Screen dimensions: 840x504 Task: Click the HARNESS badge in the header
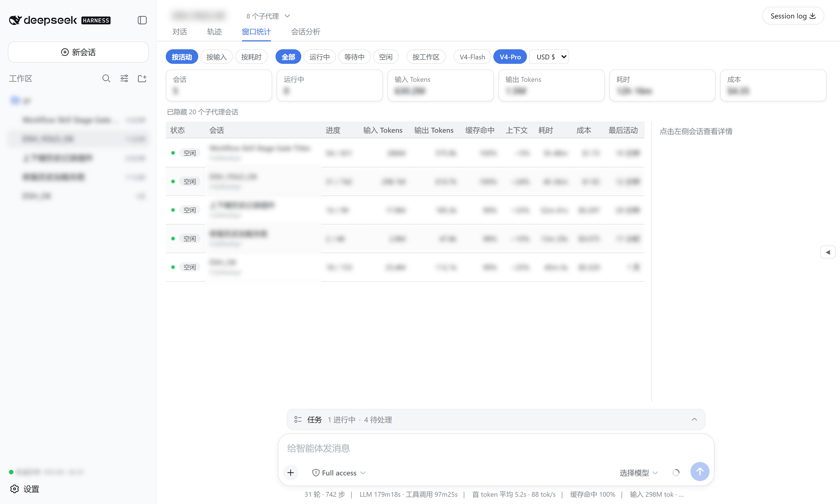(x=96, y=20)
